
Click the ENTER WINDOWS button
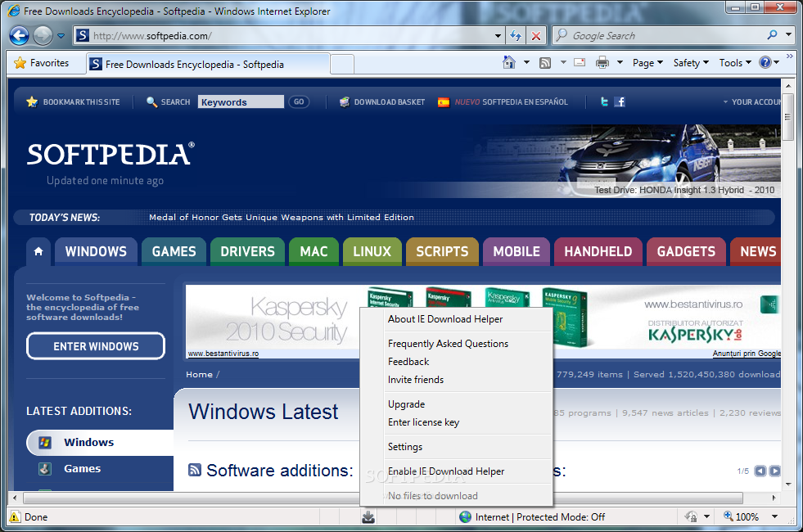click(x=96, y=346)
